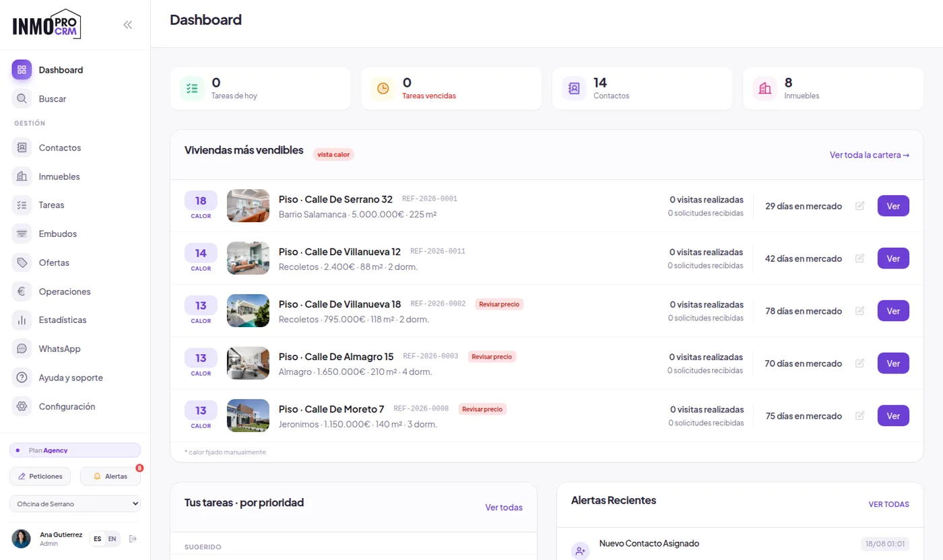Click the Ofertas tag icon
Image resolution: width=943 pixels, height=560 pixels.
(x=22, y=262)
